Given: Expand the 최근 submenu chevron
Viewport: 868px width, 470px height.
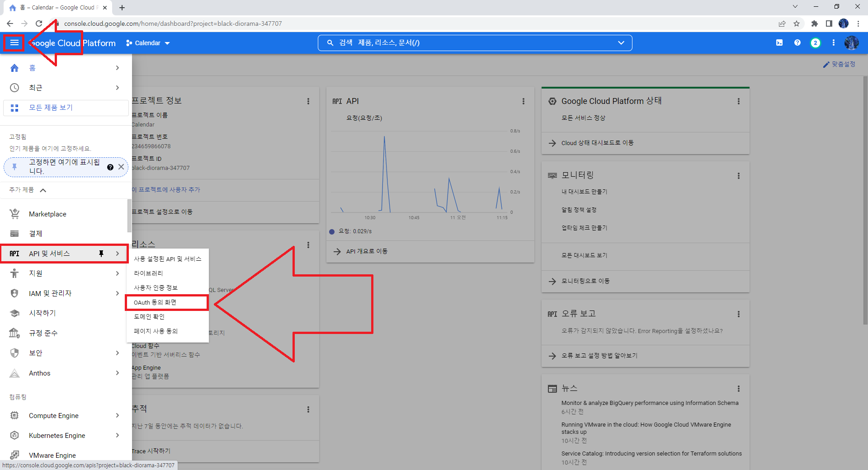Looking at the screenshot, I should pos(118,88).
